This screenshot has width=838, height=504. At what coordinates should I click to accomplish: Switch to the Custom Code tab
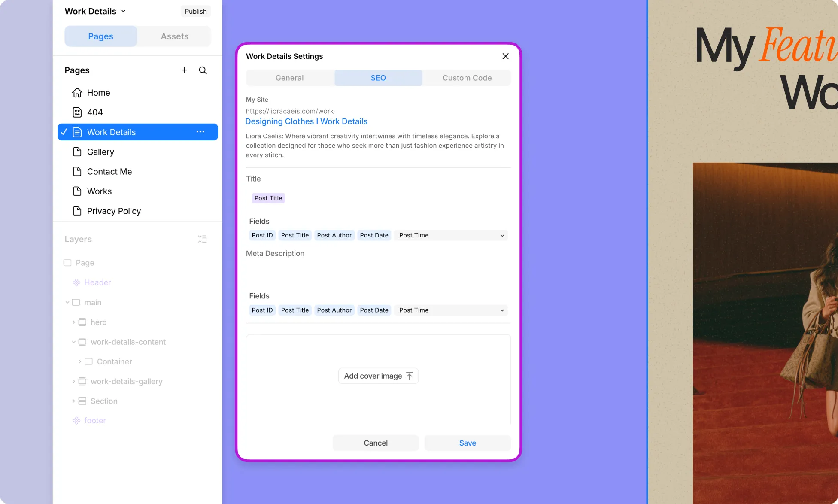tap(467, 78)
